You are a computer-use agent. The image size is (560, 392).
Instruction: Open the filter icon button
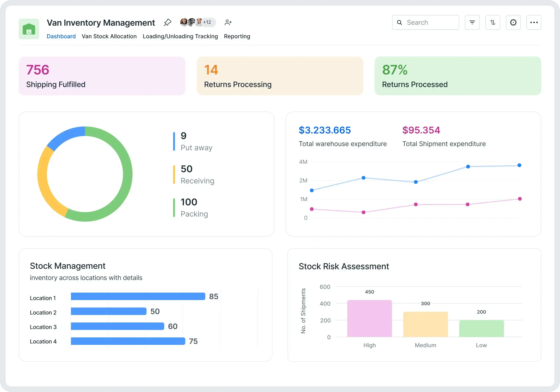tap(472, 22)
